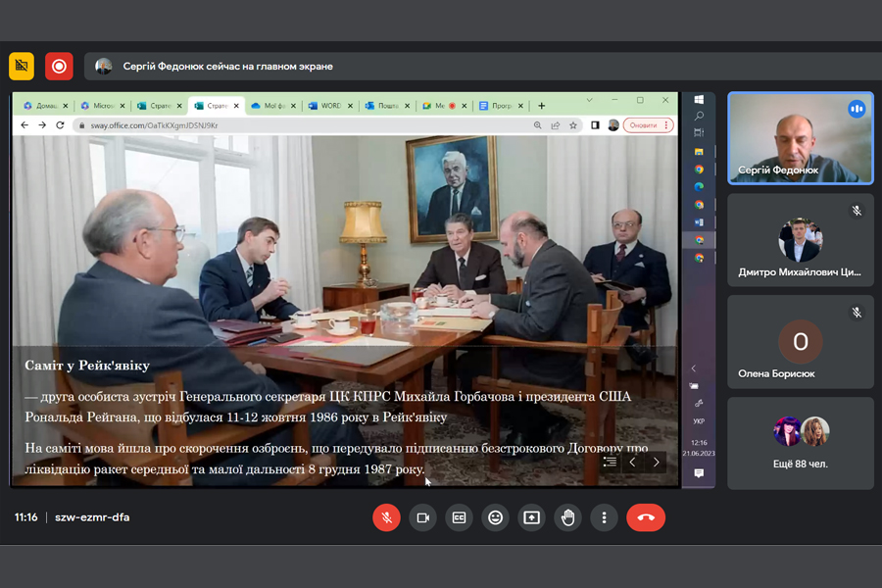
Task: Click the muted mic icon on Олена Борисюк tile
Action: 857,313
